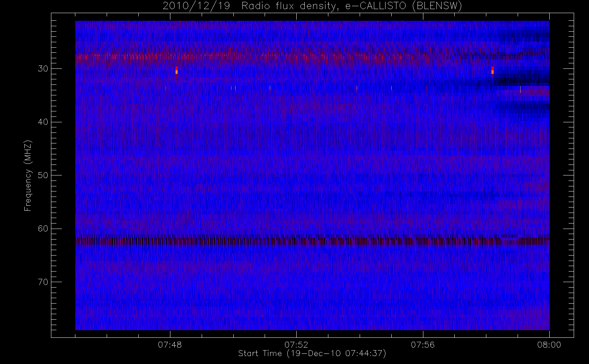Click the red burst marker near 07:48
This screenshot has width=589, height=364.
[177, 70]
